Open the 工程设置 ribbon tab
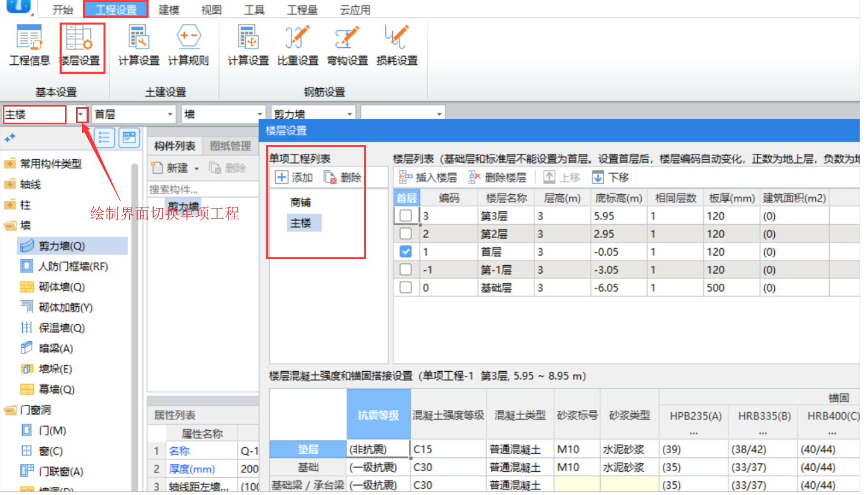Image resolution: width=868 pixels, height=495 pixels. click(x=117, y=10)
